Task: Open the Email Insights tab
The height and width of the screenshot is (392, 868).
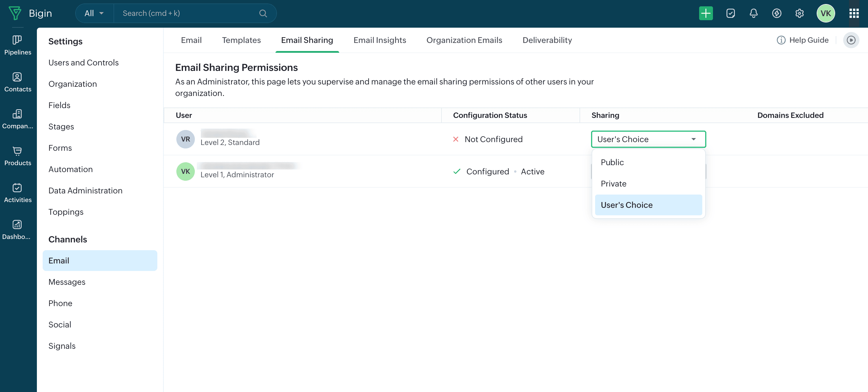Action: [x=380, y=40]
